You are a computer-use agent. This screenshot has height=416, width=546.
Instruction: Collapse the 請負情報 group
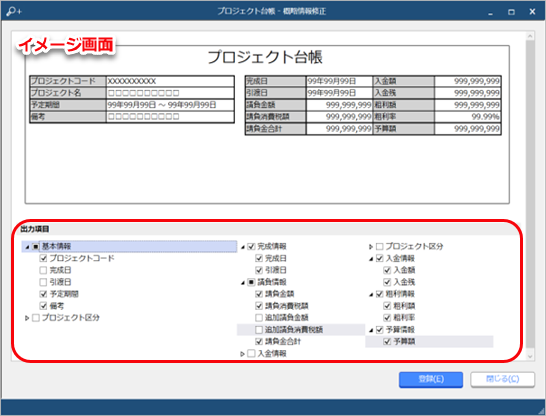(x=243, y=283)
